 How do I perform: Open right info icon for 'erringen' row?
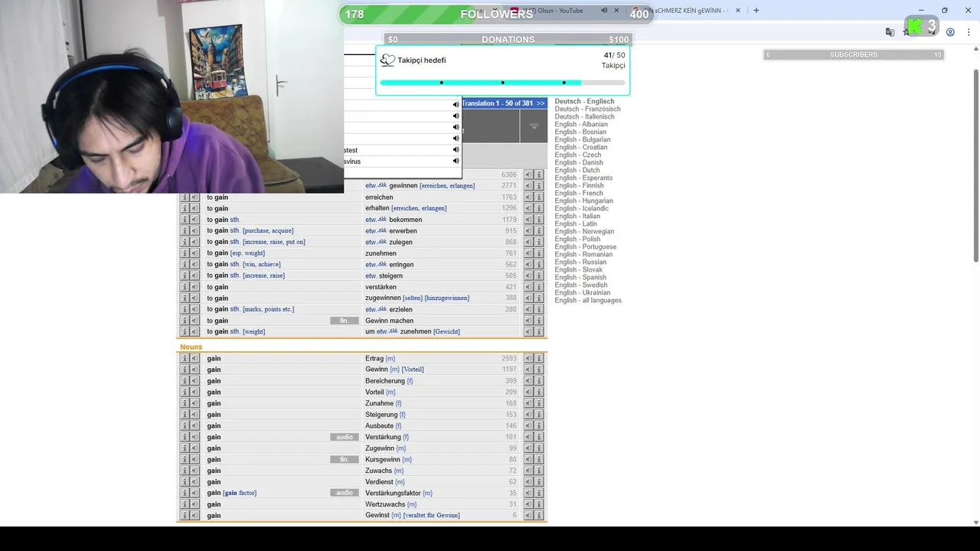[x=539, y=264]
